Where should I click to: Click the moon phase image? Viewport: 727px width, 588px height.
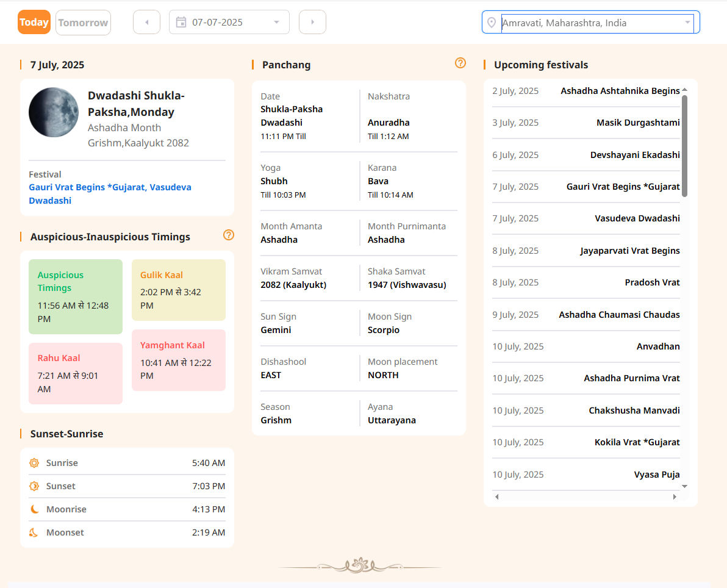pyautogui.click(x=54, y=112)
